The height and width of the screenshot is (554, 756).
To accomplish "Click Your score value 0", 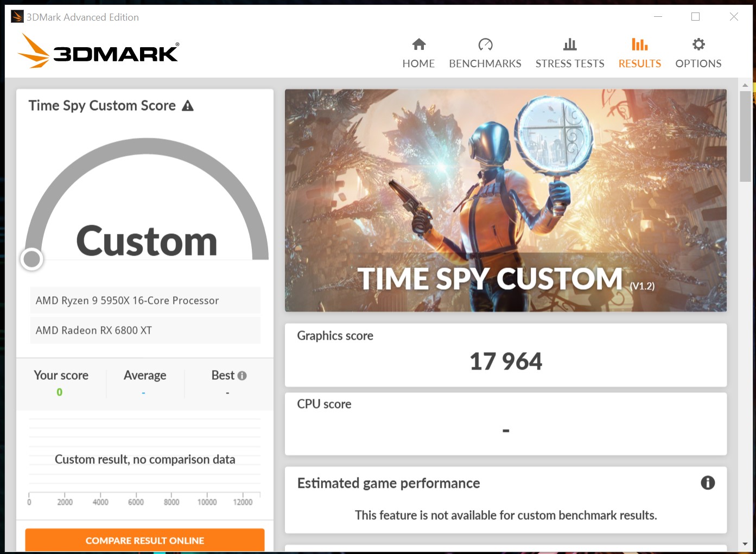I will pyautogui.click(x=60, y=392).
